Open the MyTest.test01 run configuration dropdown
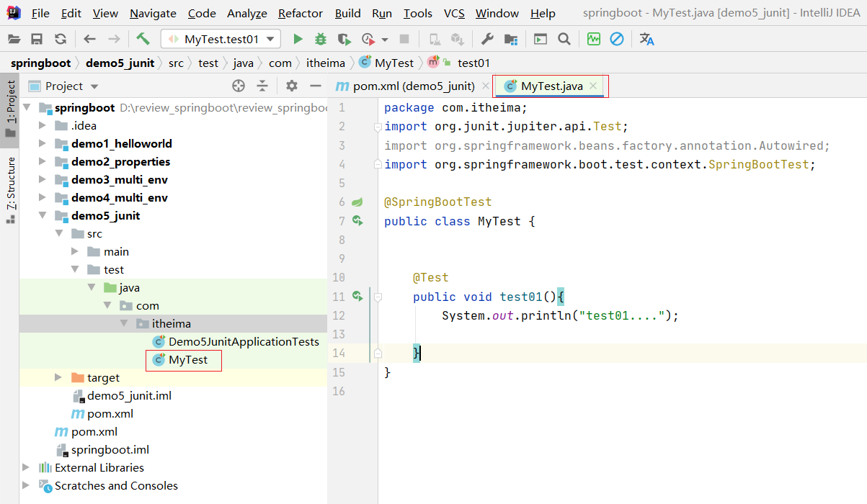Screen dimensions: 867x504 coord(221,40)
